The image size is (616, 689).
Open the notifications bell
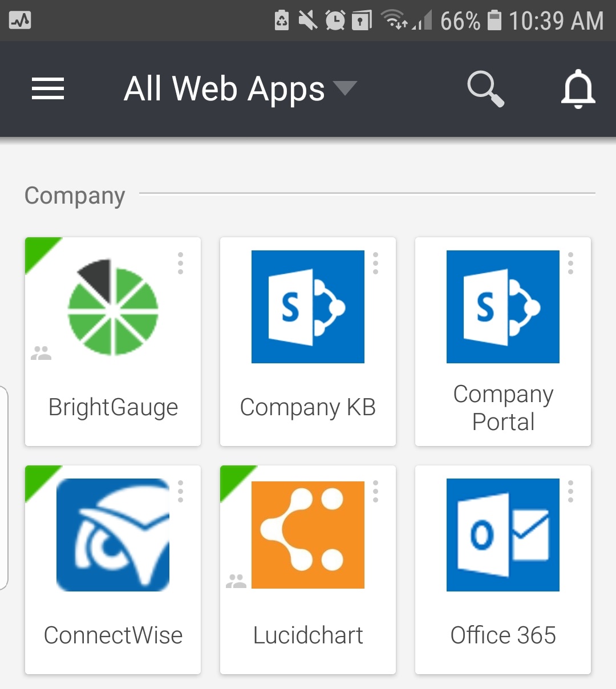(x=578, y=89)
